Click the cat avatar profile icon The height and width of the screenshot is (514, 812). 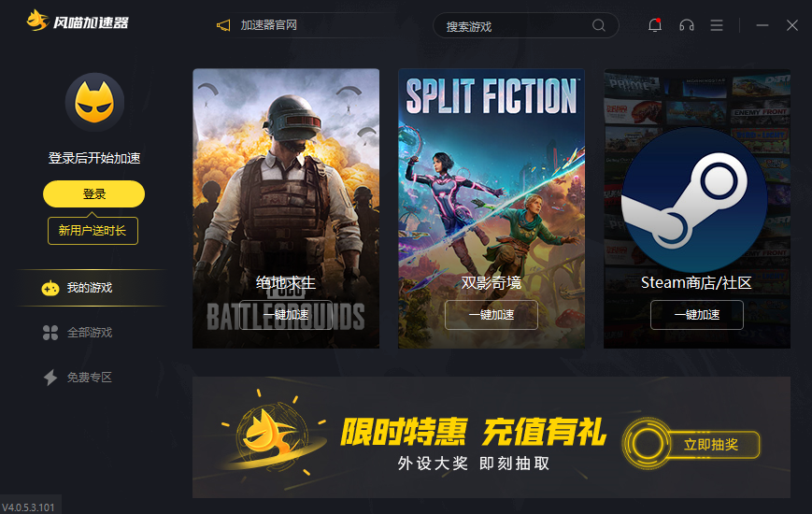pos(94,102)
